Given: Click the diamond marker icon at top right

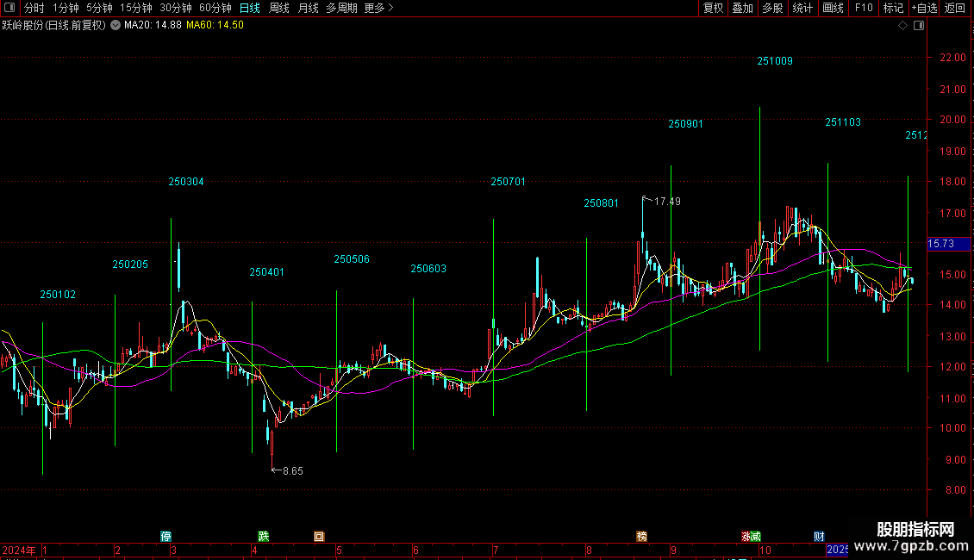Looking at the screenshot, I should (903, 26).
